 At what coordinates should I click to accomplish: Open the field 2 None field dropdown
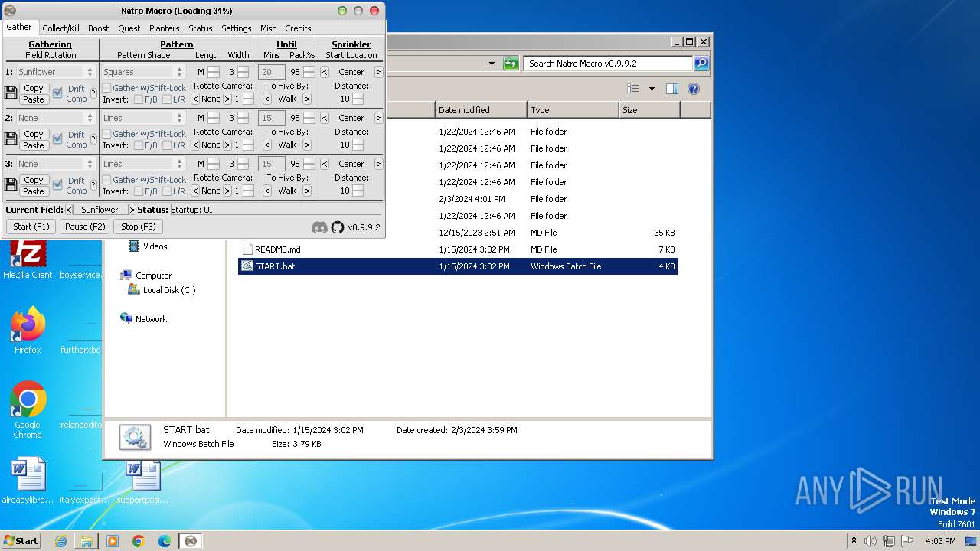pyautogui.click(x=56, y=118)
